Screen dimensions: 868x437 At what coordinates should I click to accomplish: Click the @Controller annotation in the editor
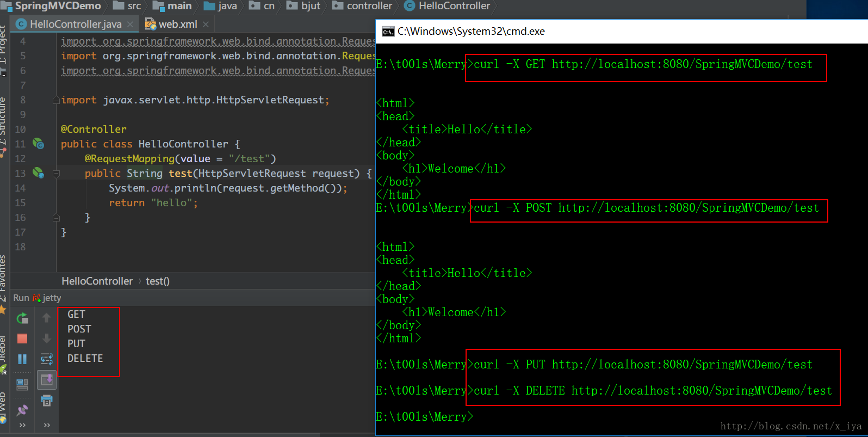(x=94, y=129)
